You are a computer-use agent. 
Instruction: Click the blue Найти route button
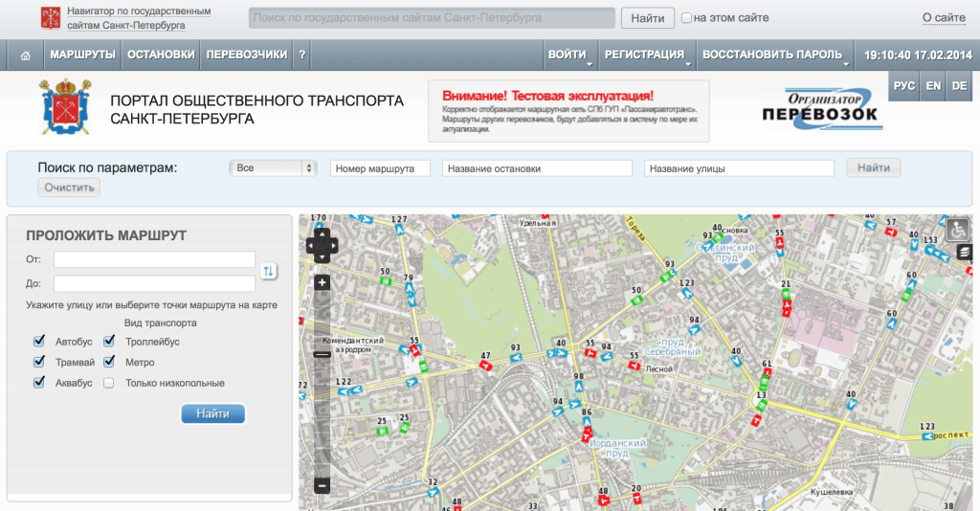(x=212, y=413)
